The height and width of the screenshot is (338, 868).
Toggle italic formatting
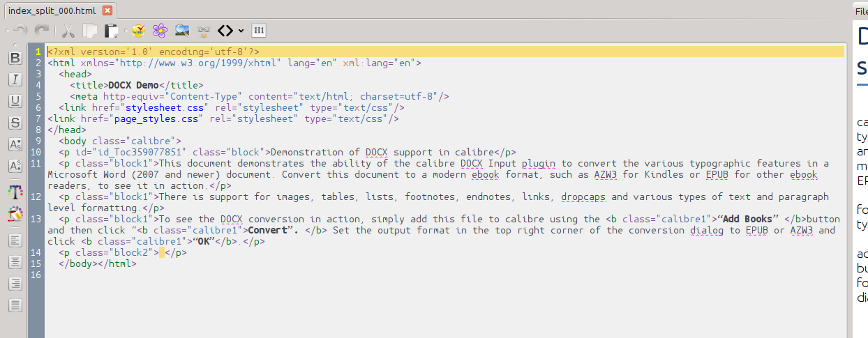(15, 79)
